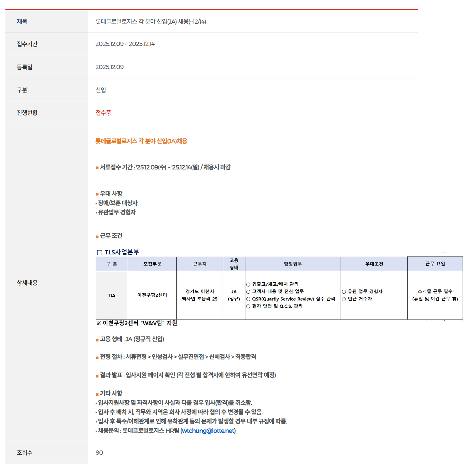Click the 담당업무 table column header
This screenshot has width=474, height=476.
pyautogui.click(x=293, y=264)
